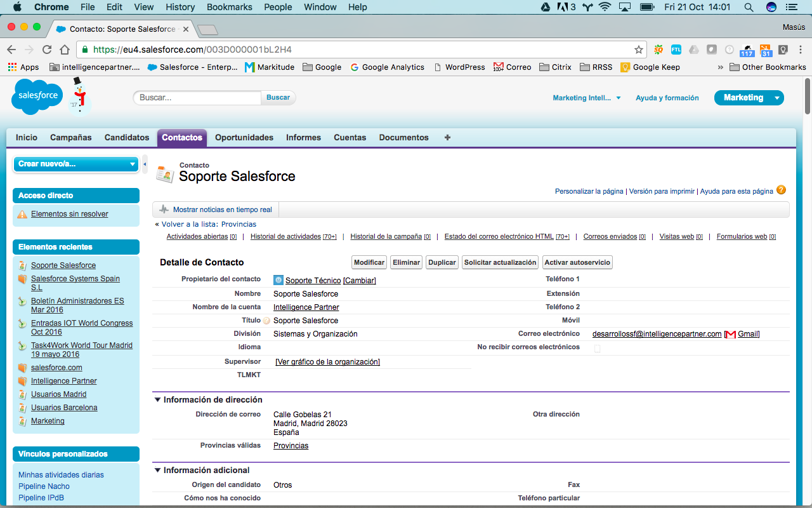The height and width of the screenshot is (508, 812).
Task: Open the Citrix bookmarks folder
Action: (555, 67)
